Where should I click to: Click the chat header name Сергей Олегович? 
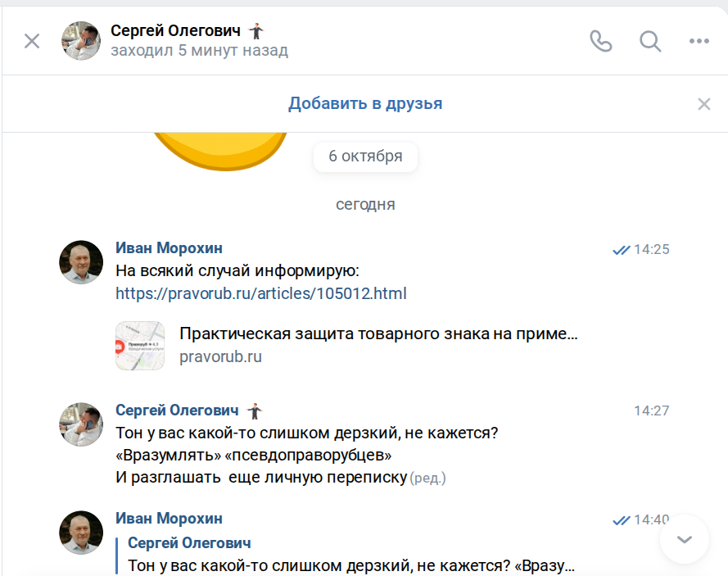(176, 31)
